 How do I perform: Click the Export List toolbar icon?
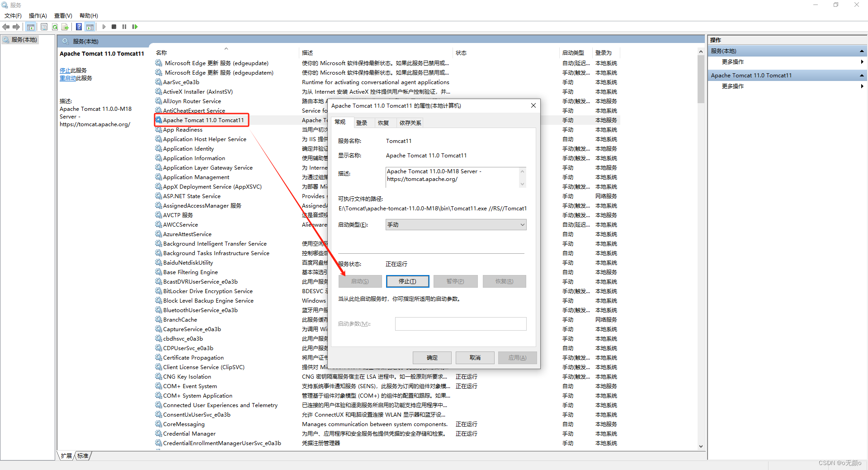65,27
